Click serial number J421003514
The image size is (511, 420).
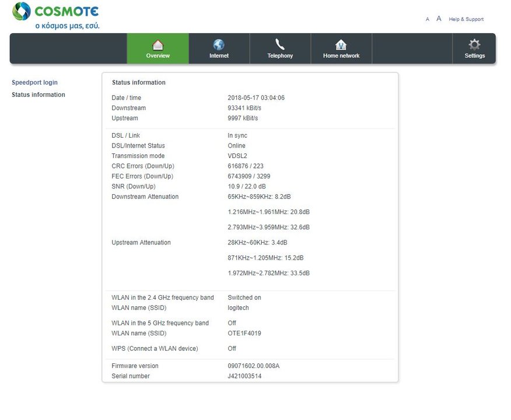(244, 376)
